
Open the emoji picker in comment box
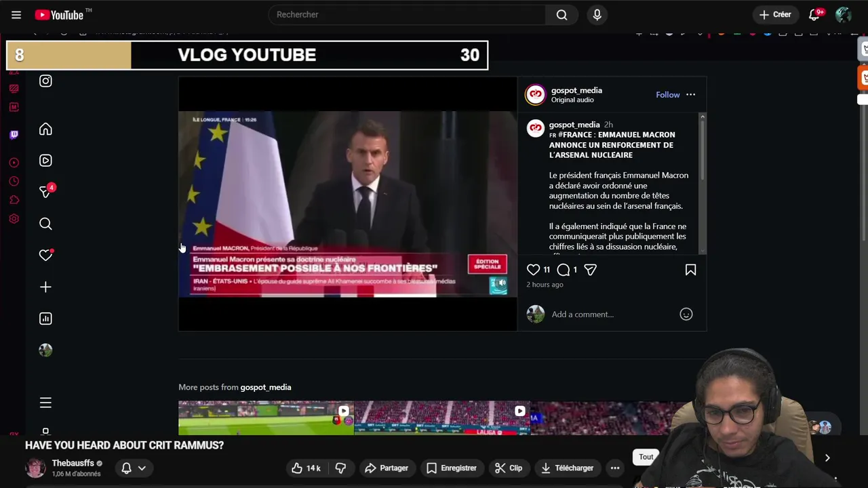pyautogui.click(x=686, y=314)
